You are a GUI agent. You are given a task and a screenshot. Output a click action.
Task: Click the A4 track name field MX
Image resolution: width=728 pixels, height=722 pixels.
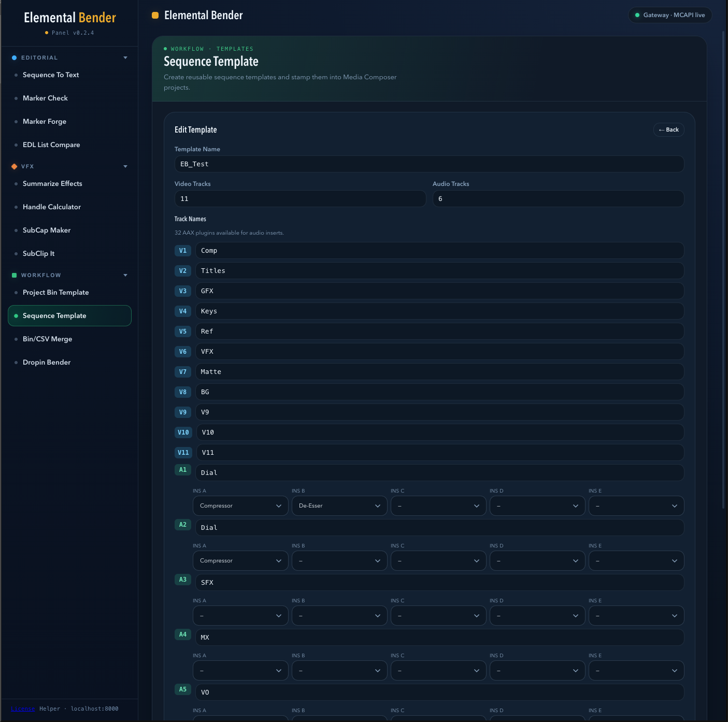coord(439,638)
